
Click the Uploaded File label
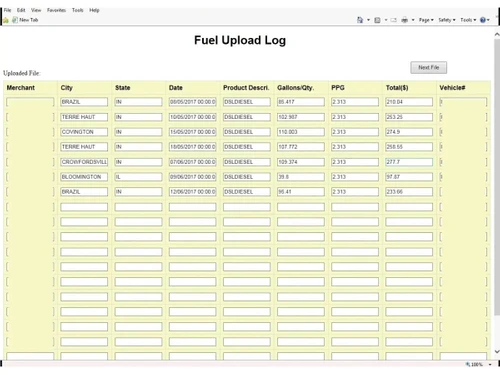[x=22, y=73]
